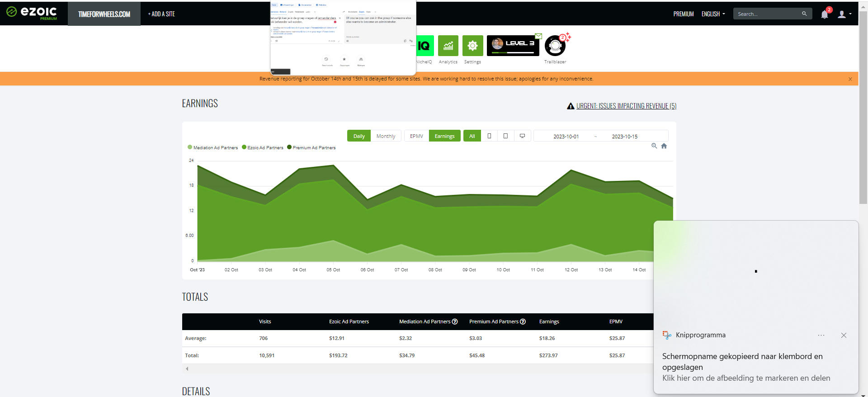The width and height of the screenshot is (868, 397).
Task: Select All devices filter
Action: [472, 136]
